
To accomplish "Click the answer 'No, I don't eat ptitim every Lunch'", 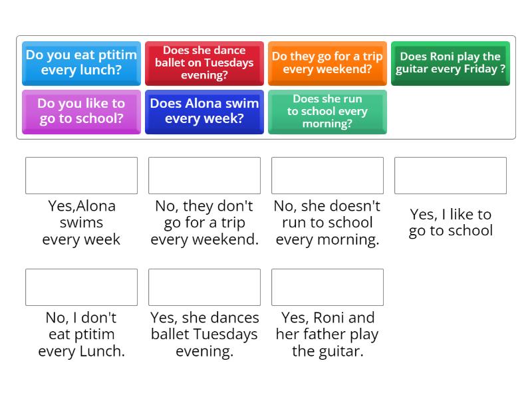I will (81, 334).
